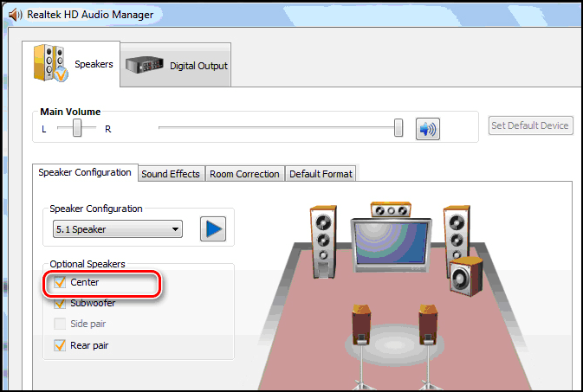Image resolution: width=583 pixels, height=392 pixels.
Task: Test the center speaker above the TV
Action: [x=391, y=209]
